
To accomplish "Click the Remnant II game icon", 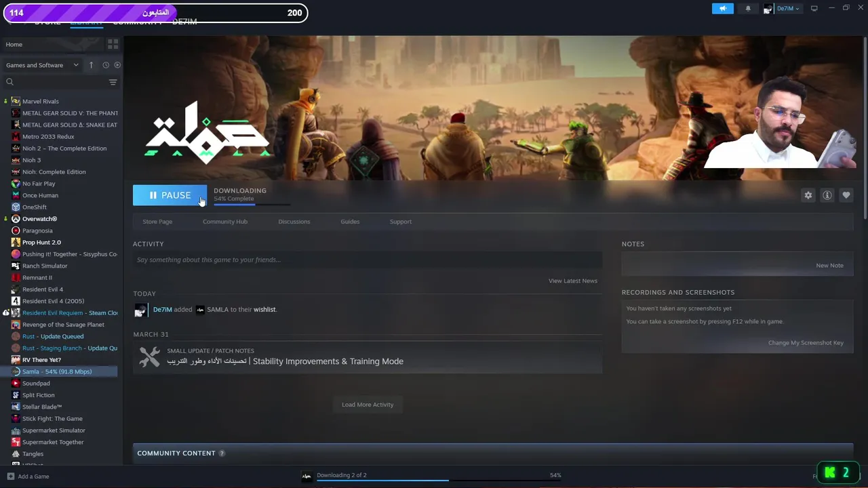I will coord(16,277).
